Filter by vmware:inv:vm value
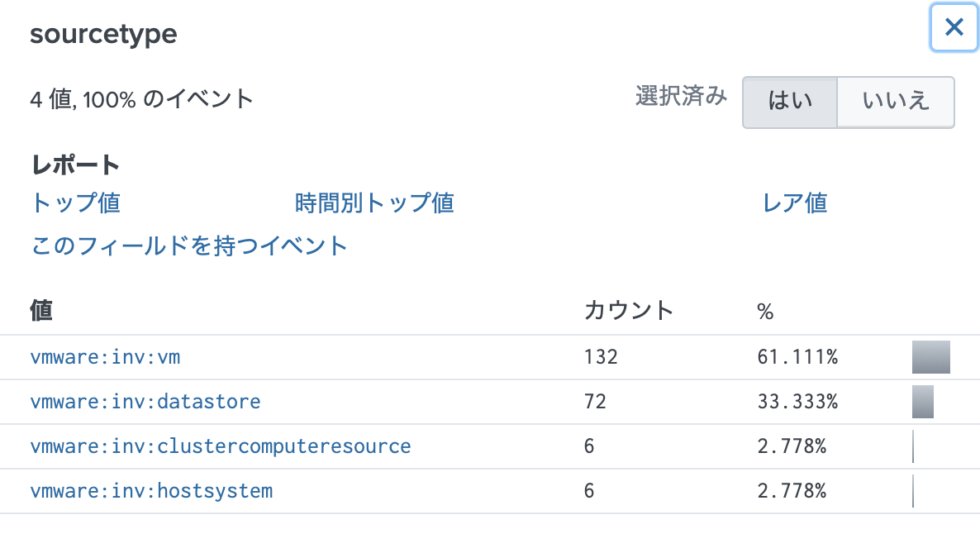The width and height of the screenshot is (980, 534). tap(105, 357)
